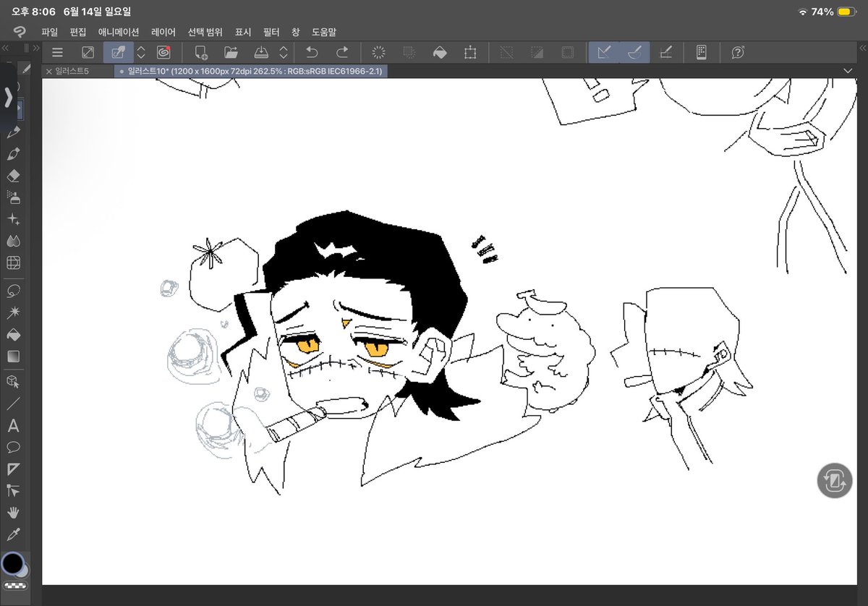This screenshot has height=606, width=868.
Task: Close the 일러스트5 tab
Action: pyautogui.click(x=48, y=71)
